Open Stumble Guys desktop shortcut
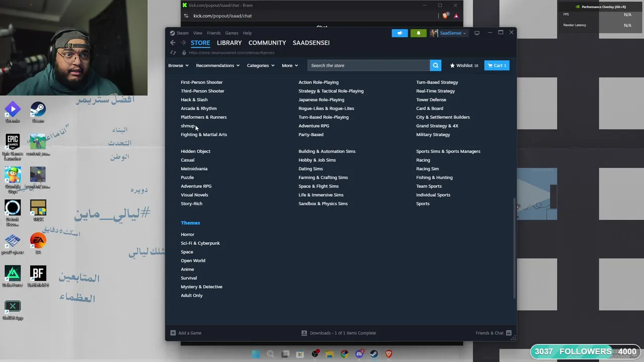This screenshot has width=644, height=362. [13, 180]
